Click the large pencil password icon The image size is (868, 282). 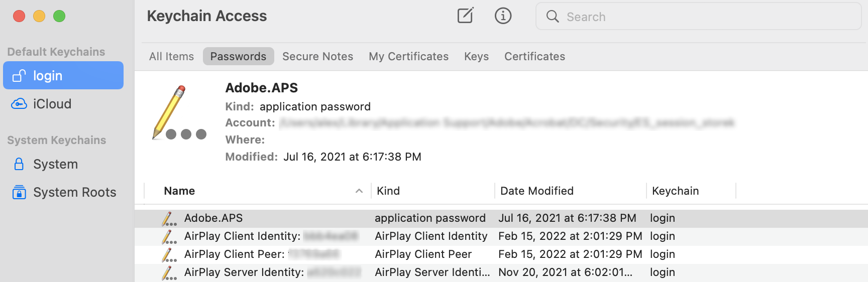click(179, 112)
